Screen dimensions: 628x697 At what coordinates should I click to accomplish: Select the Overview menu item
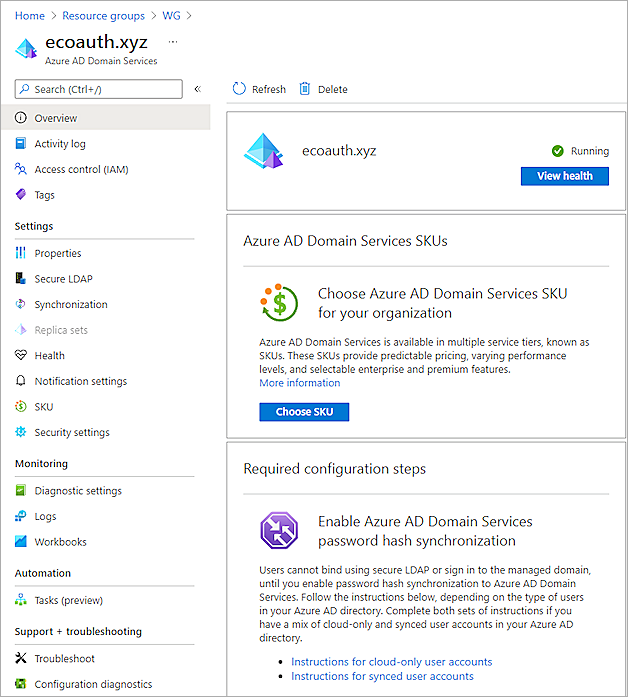[56, 118]
